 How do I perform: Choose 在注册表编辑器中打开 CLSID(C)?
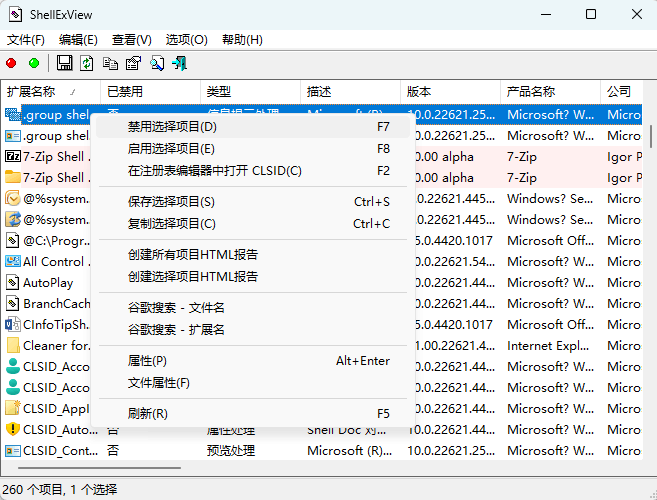click(x=215, y=171)
